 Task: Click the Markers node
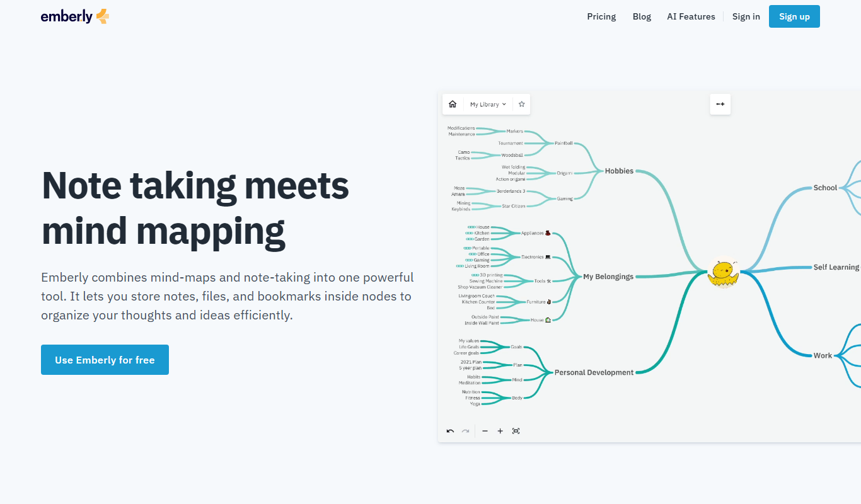pyautogui.click(x=514, y=131)
